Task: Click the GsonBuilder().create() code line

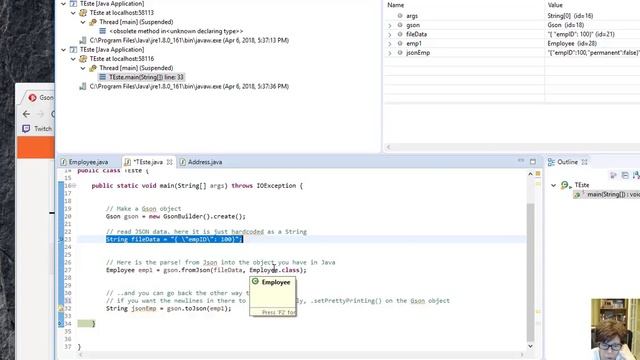Action: (x=176, y=216)
